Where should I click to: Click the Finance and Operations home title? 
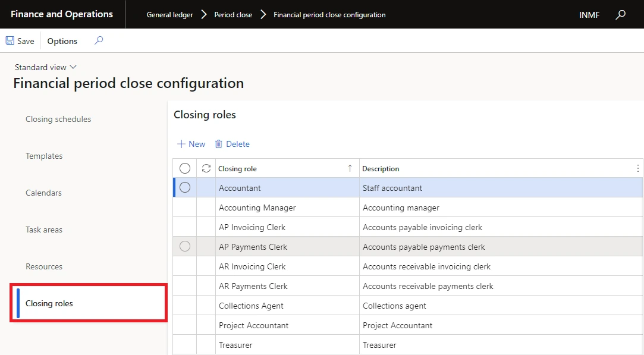[x=62, y=14]
